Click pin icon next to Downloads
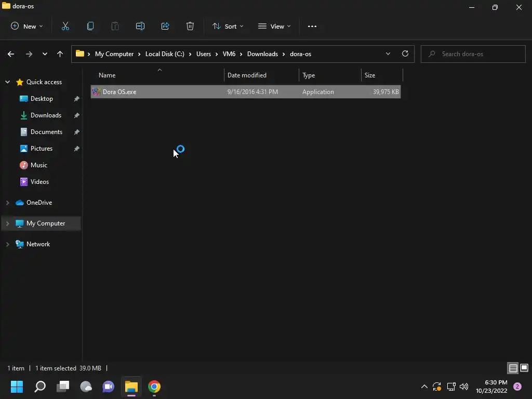The width and height of the screenshot is (532, 399). pos(77,115)
